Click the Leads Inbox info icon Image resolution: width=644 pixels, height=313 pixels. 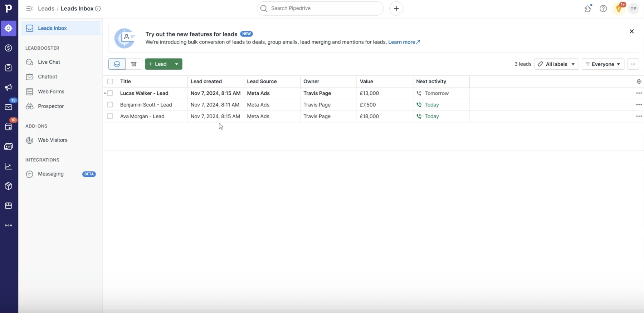(98, 9)
